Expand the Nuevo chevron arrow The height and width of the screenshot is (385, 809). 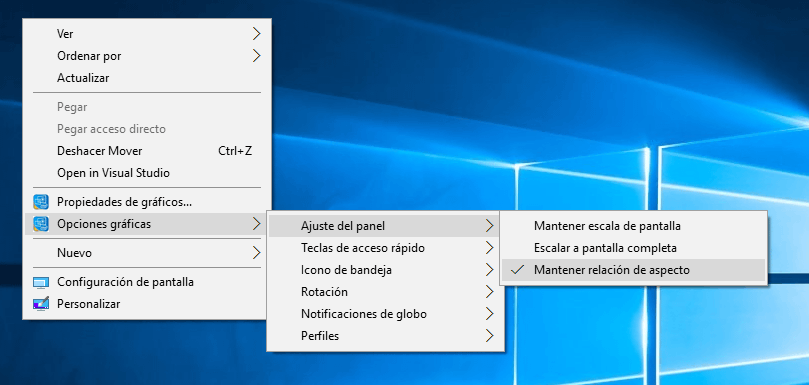tap(256, 253)
